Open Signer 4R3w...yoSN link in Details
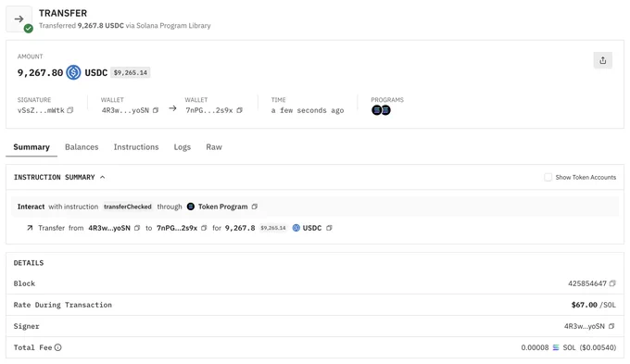This screenshot has height=364, width=630. [585, 326]
